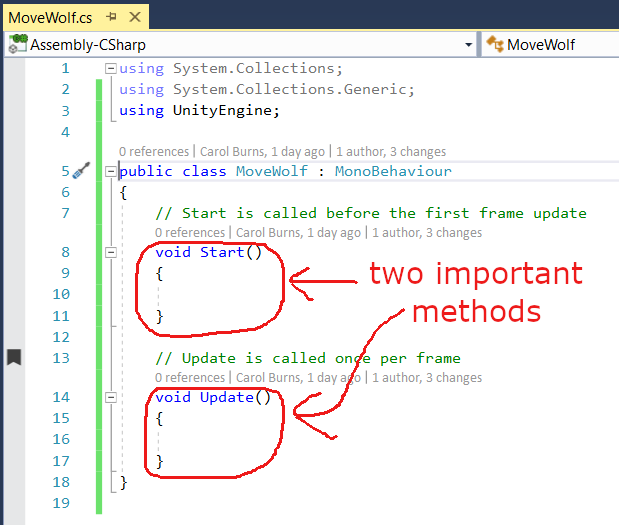This screenshot has height=525, width=619.
Task: Click 'System.Collections;' on line 1
Action: [258, 69]
